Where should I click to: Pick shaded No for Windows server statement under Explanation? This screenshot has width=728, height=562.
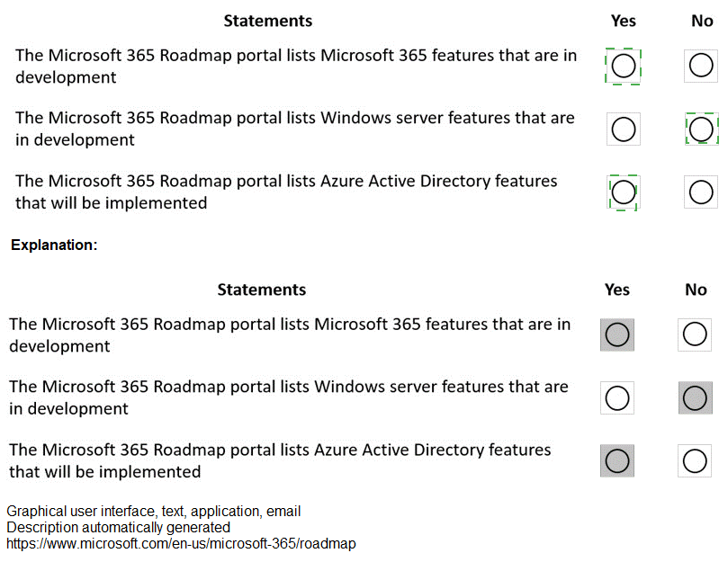pyautogui.click(x=695, y=397)
